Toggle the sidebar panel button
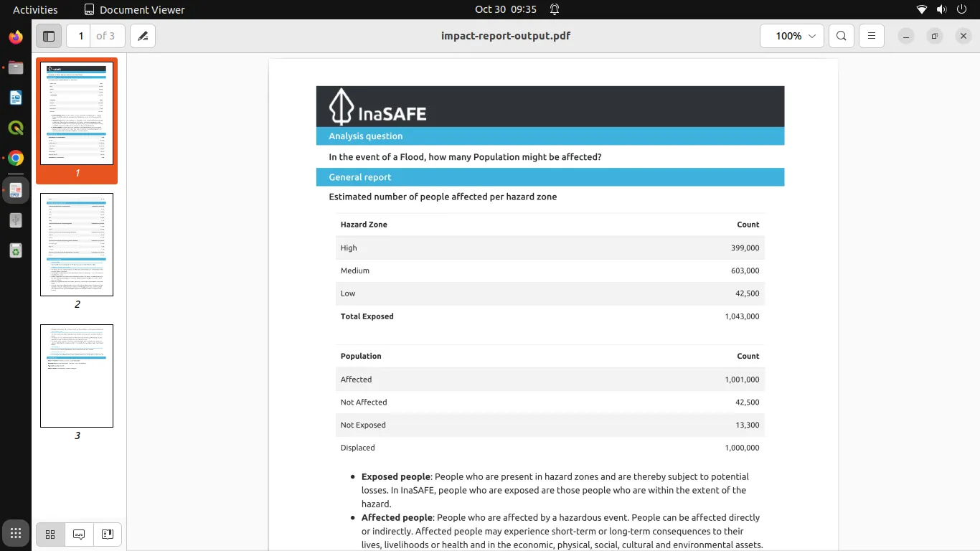The height and width of the screenshot is (551, 980). [49, 36]
